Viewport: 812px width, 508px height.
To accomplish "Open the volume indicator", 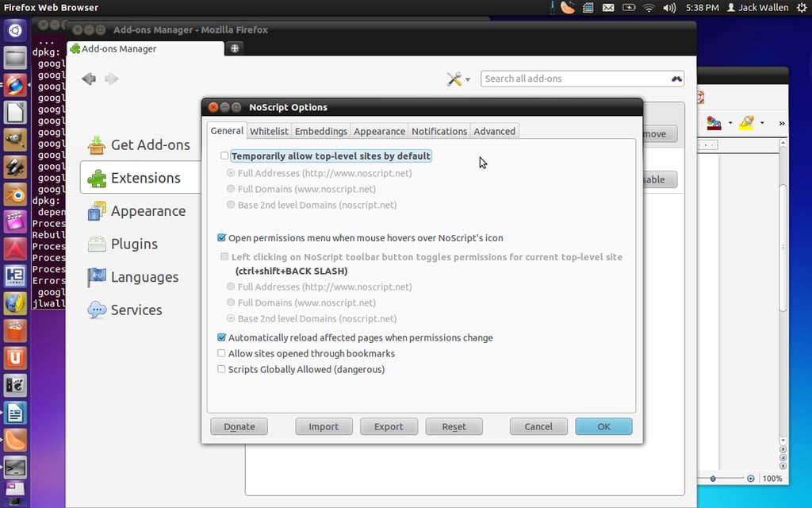I will pyautogui.click(x=669, y=8).
